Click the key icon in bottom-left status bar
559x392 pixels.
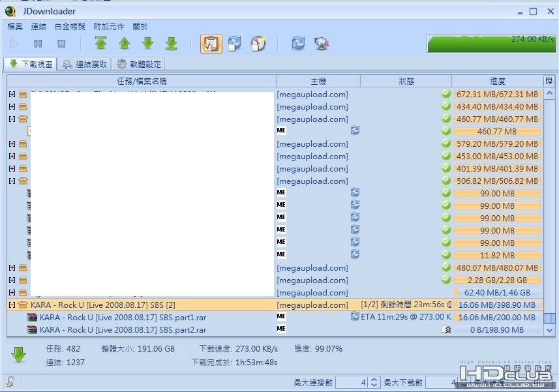(x=10, y=382)
